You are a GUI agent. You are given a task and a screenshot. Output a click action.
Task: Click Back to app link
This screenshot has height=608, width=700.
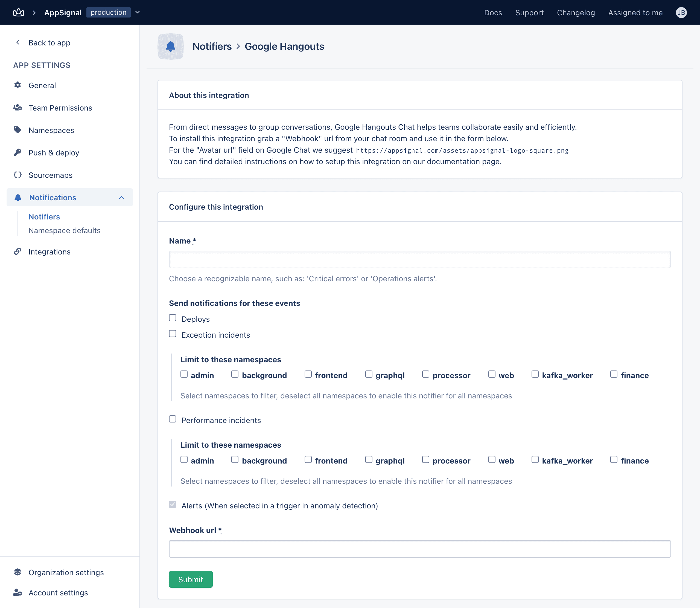tap(49, 43)
